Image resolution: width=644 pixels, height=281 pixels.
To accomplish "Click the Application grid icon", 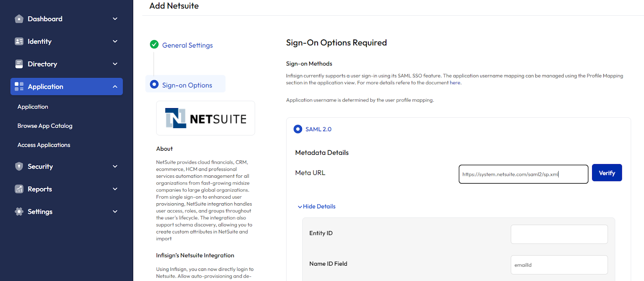I will 19,87.
